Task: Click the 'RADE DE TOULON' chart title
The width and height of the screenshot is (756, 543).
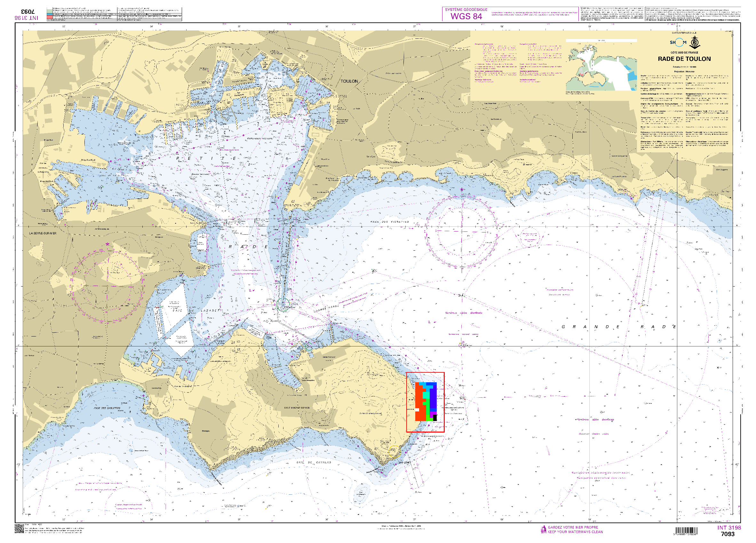Action: 684,59
